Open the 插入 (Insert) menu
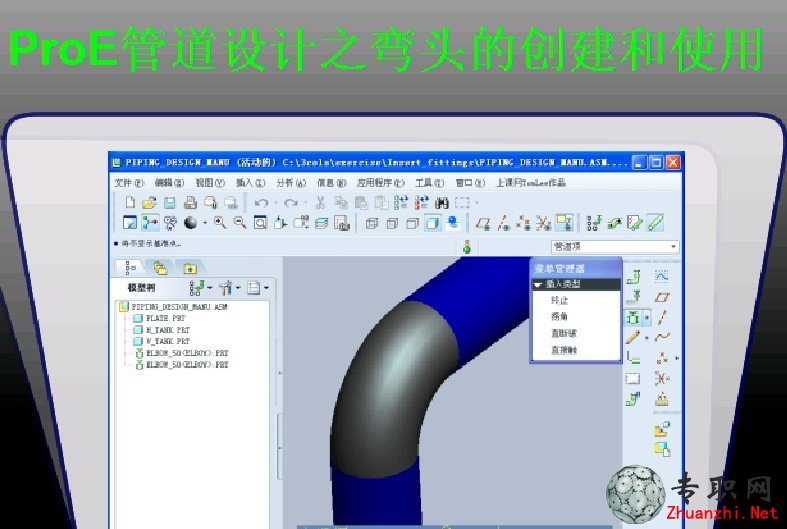This screenshot has height=529, width=787. point(250,183)
